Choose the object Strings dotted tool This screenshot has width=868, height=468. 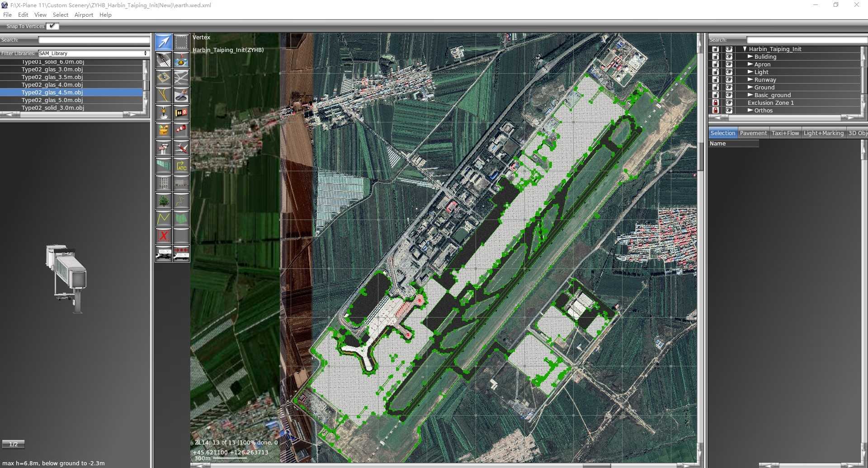181,201
